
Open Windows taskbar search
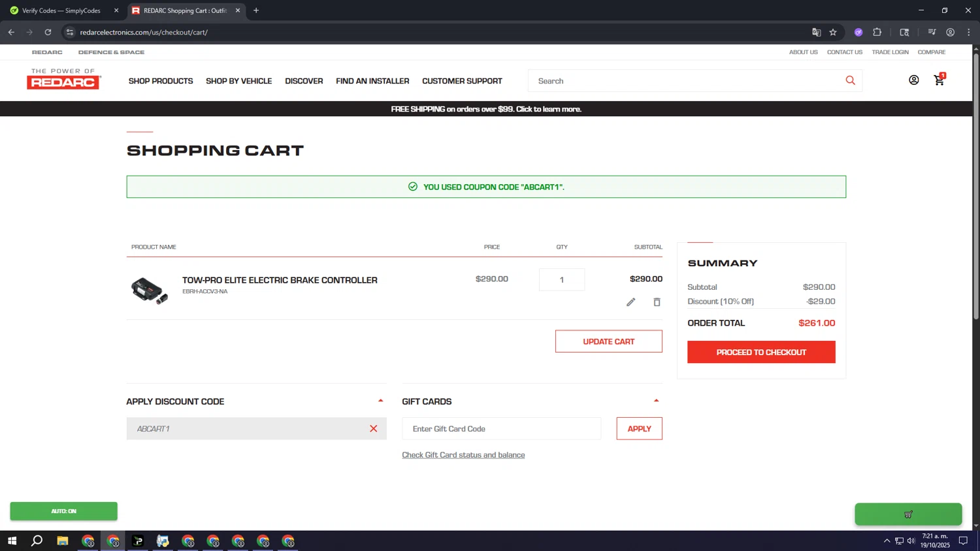coord(37,541)
